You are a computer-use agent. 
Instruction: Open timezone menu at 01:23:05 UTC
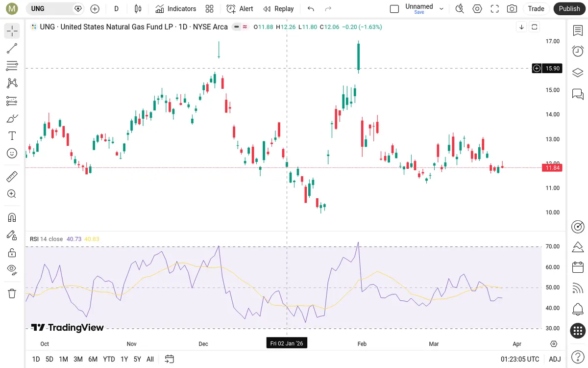(520, 359)
